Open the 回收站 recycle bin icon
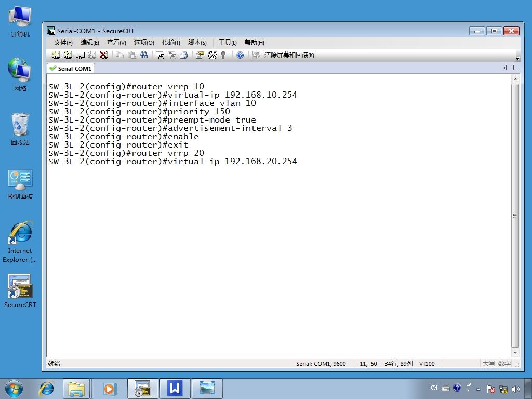Screen dimensions: 532x399 pyautogui.click(x=20, y=129)
